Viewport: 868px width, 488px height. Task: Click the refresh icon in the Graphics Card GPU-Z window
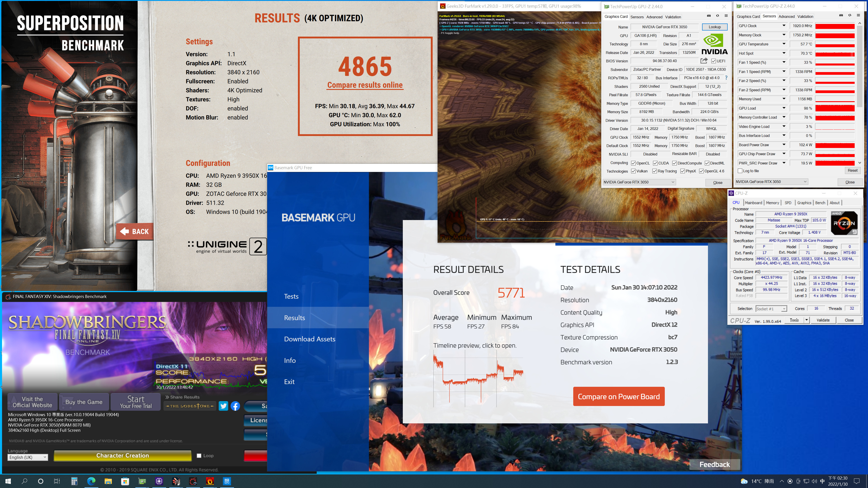coord(717,16)
